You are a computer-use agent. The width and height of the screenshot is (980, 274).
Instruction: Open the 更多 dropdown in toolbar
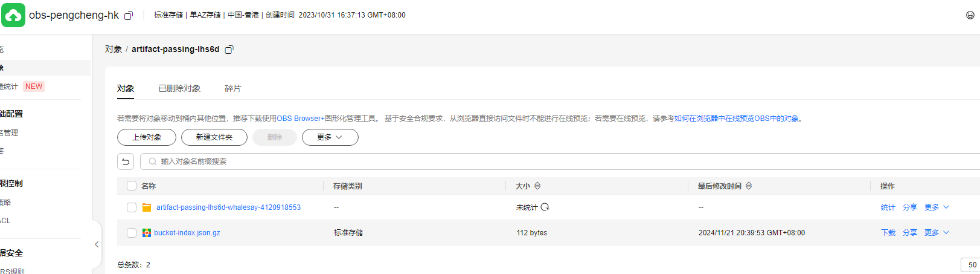pos(330,137)
